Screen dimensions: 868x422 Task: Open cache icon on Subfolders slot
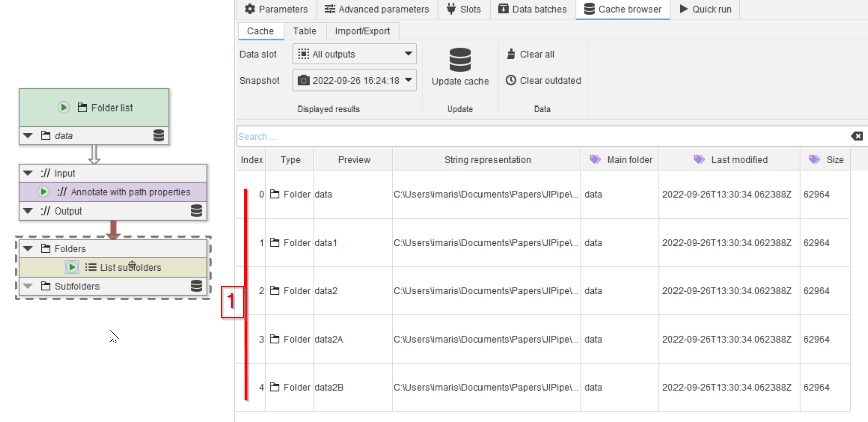[x=197, y=286]
